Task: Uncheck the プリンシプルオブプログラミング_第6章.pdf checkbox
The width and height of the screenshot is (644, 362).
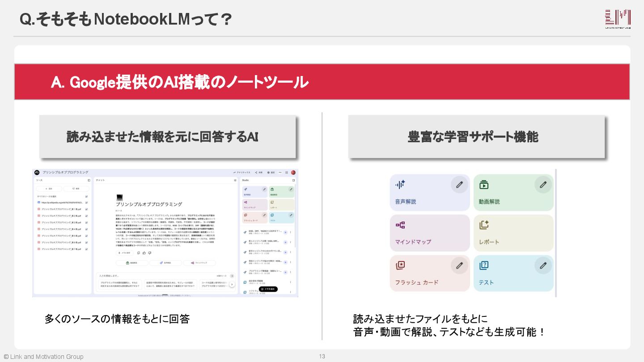Action: [x=86, y=242]
